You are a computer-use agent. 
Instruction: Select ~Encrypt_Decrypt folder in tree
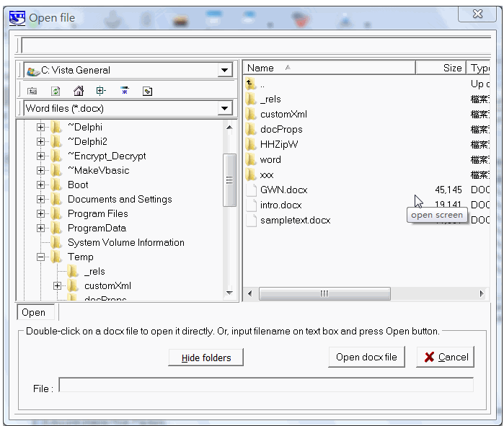coord(107,156)
